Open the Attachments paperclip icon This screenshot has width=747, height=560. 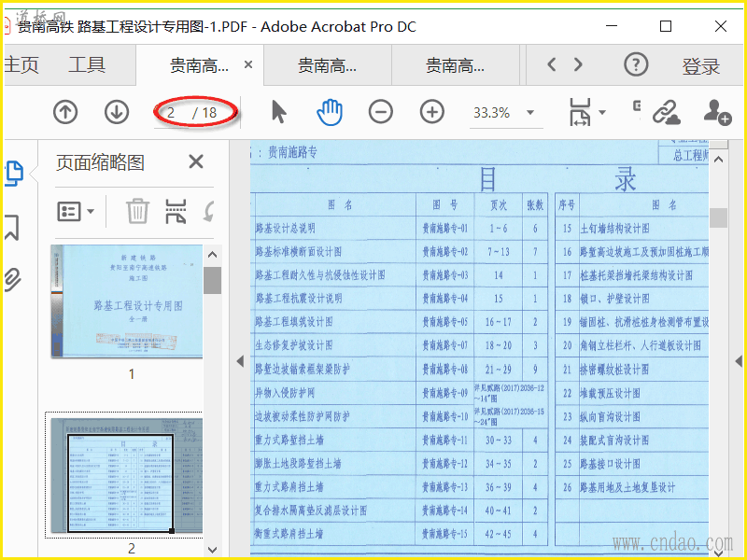coord(12,279)
